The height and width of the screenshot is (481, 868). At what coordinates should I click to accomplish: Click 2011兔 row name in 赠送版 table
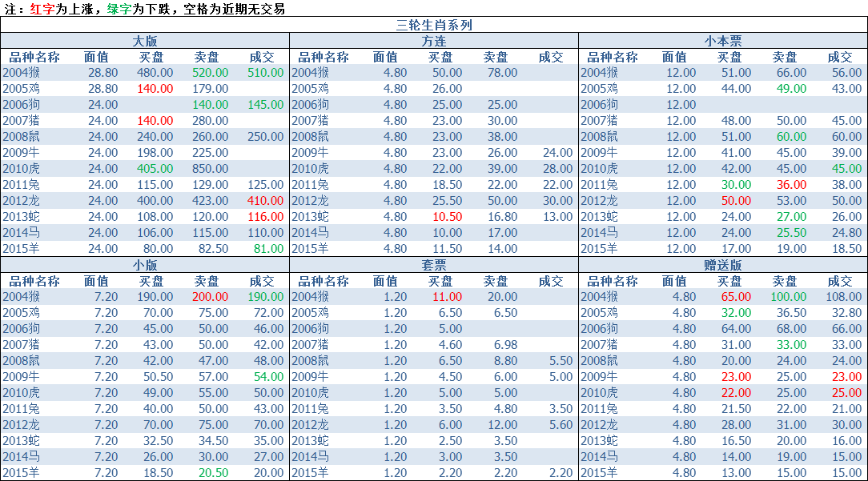pos(600,409)
